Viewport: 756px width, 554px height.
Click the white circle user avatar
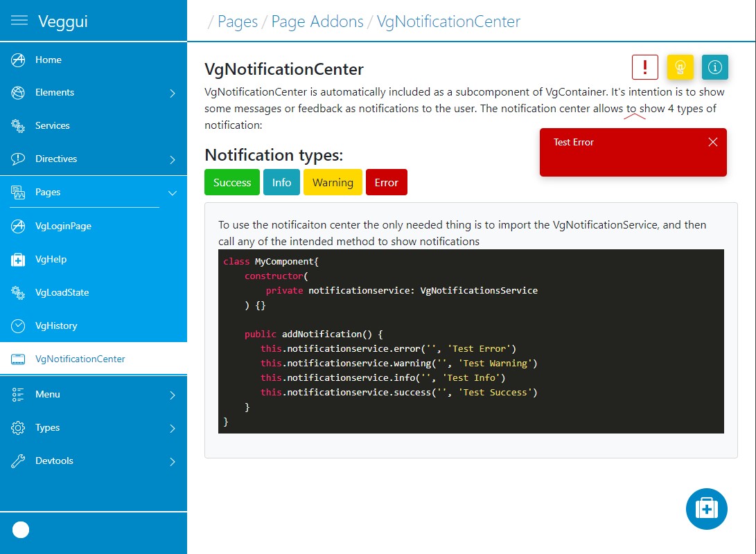pyautogui.click(x=21, y=530)
